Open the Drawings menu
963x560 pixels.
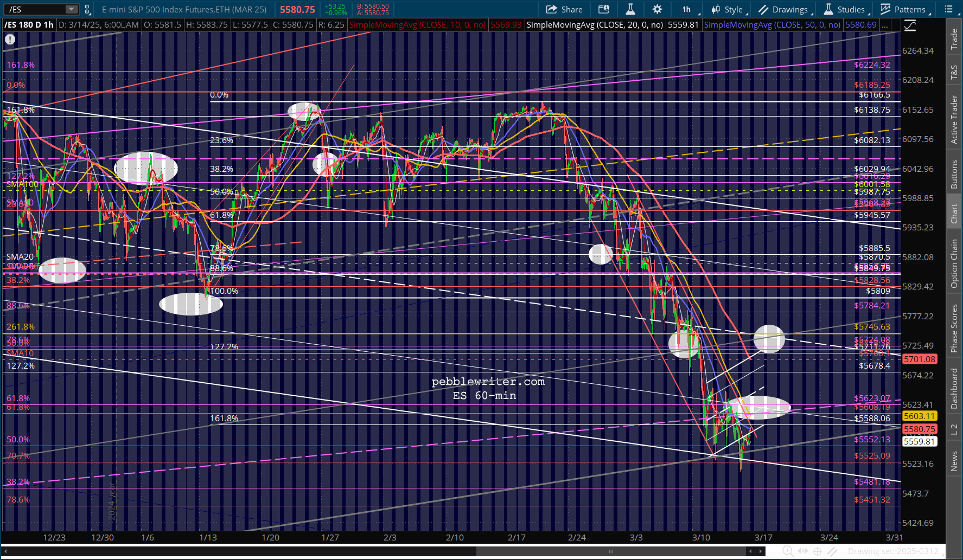[785, 9]
